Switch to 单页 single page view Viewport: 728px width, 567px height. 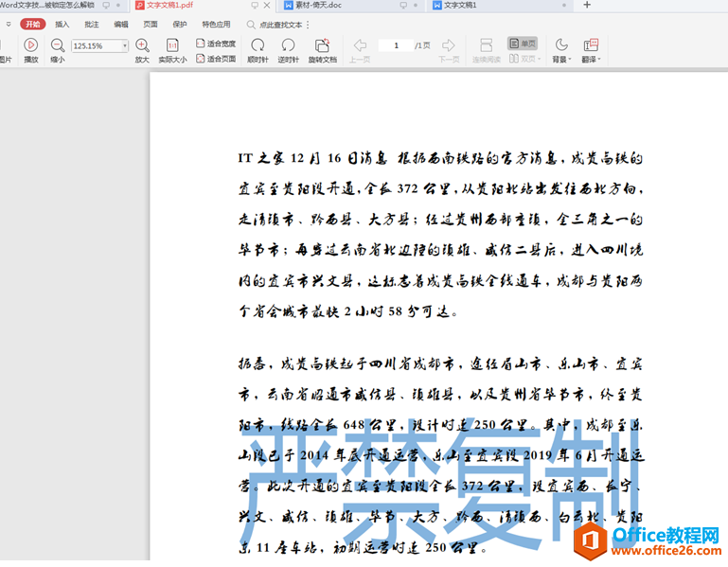(523, 44)
